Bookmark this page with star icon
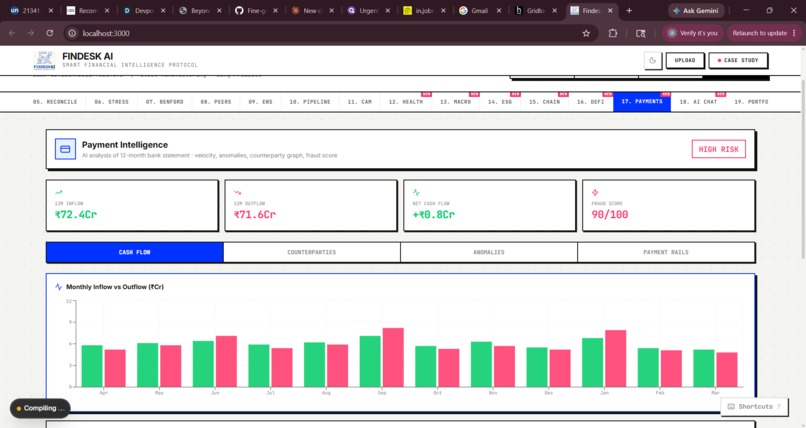Screen dimensions: 806x428 (586, 33)
